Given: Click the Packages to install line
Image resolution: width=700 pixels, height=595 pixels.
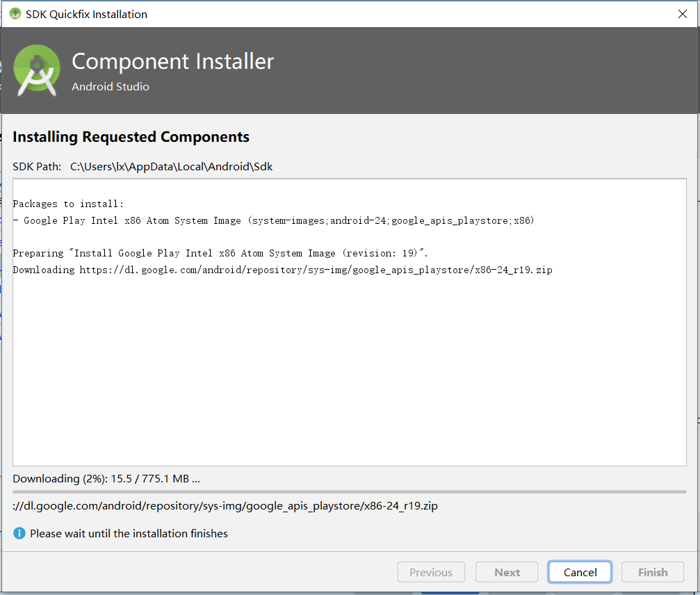Looking at the screenshot, I should pyautogui.click(x=68, y=204).
